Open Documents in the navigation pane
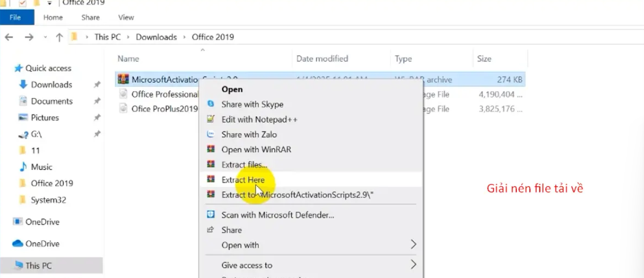644x278 pixels. point(52,101)
